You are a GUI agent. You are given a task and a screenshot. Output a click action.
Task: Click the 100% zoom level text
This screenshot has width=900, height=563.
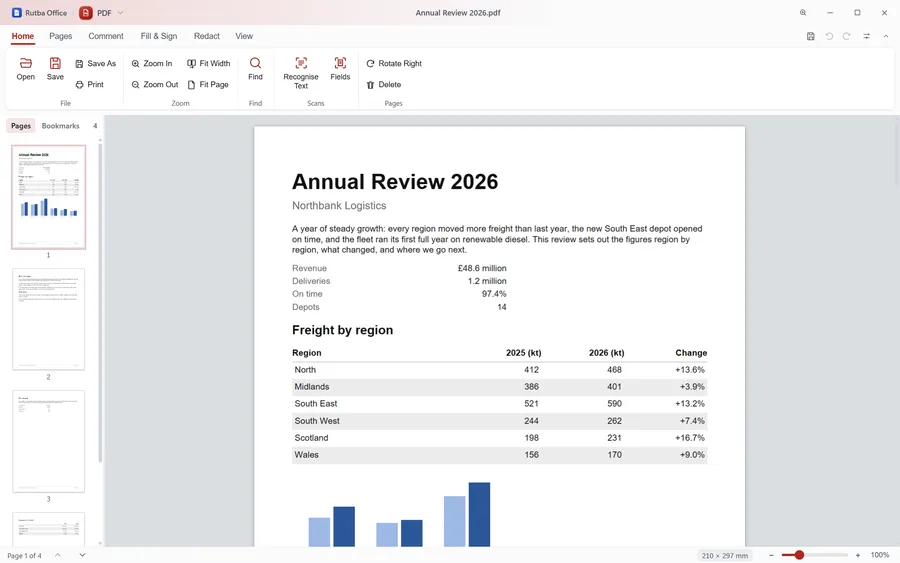tap(879, 555)
